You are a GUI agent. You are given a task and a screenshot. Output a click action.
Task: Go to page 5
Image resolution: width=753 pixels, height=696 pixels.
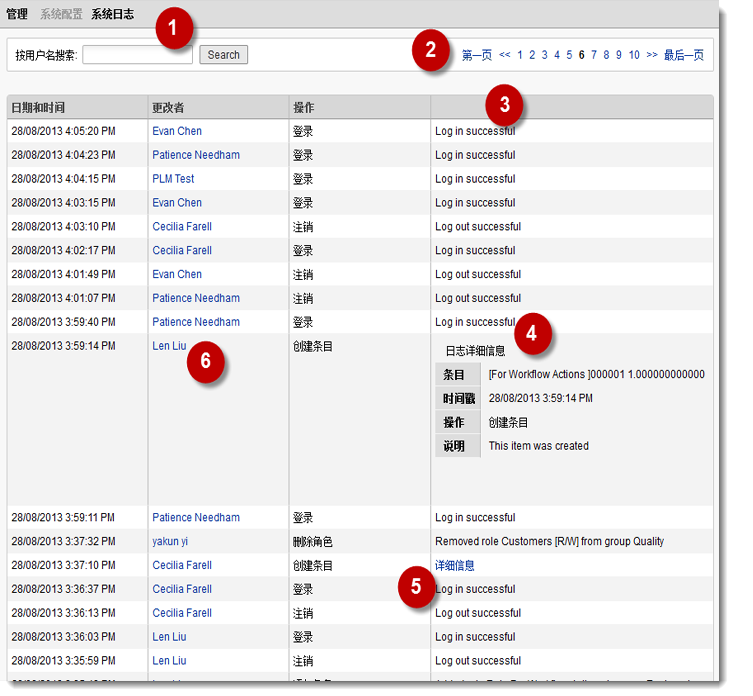tap(569, 55)
